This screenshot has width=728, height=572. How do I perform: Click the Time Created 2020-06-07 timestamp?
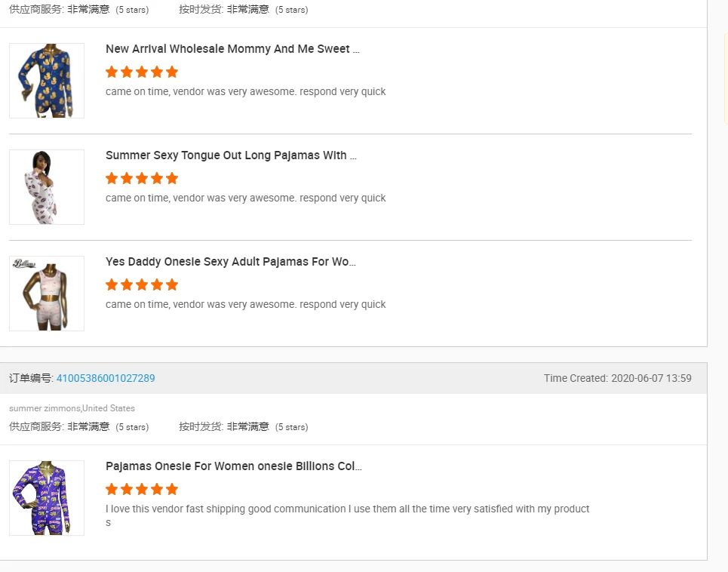[617, 378]
